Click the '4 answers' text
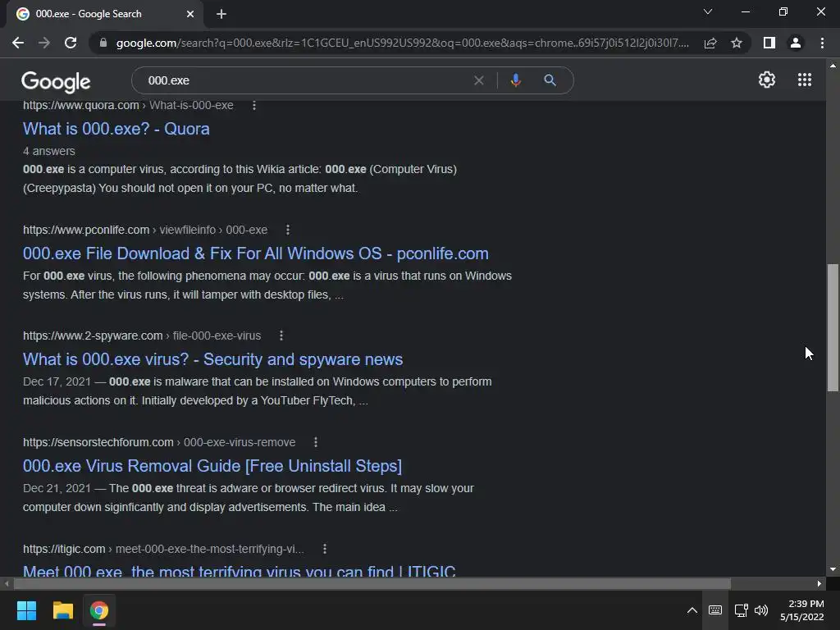Image resolution: width=840 pixels, height=630 pixels. click(48, 151)
